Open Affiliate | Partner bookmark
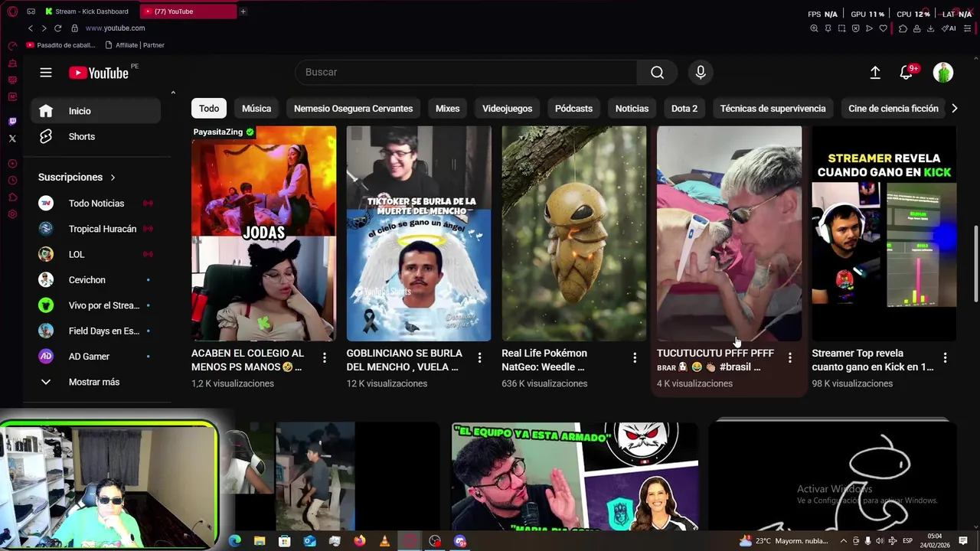 (x=135, y=45)
